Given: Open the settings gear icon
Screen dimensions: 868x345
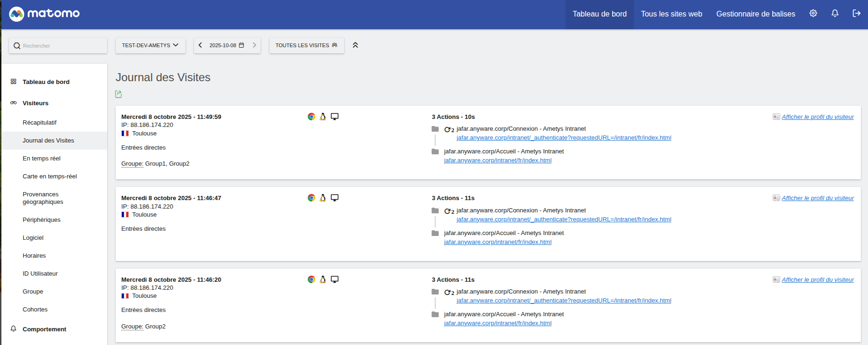Looking at the screenshot, I should click(x=813, y=14).
